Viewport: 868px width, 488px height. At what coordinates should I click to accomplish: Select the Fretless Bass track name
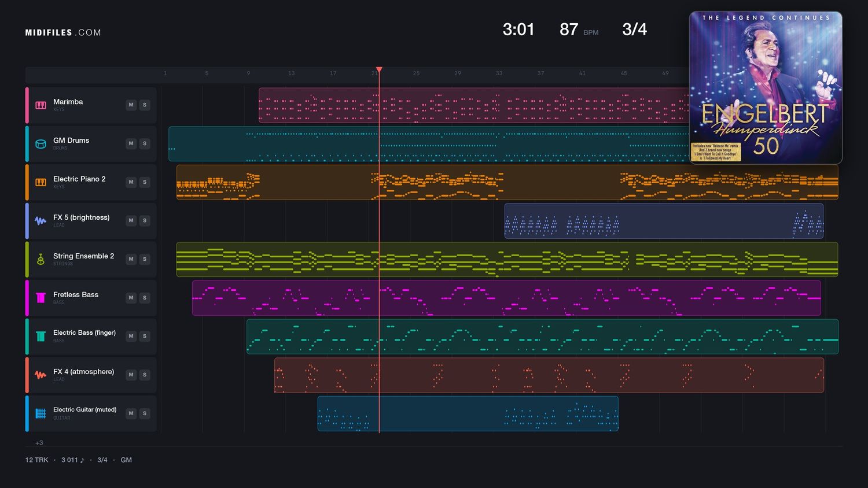coord(76,295)
